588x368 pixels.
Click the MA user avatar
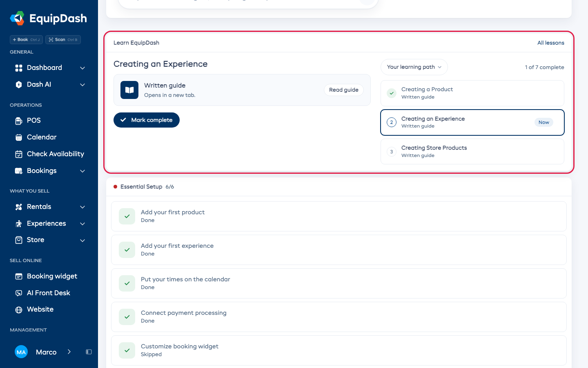[21, 352]
